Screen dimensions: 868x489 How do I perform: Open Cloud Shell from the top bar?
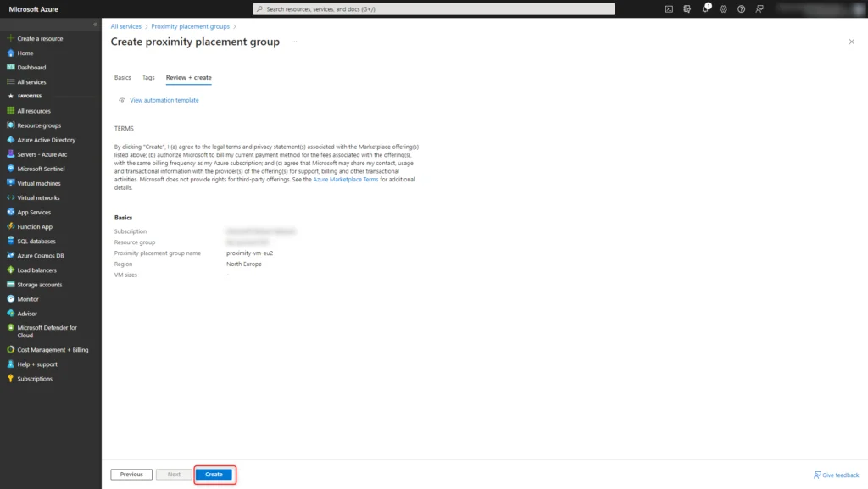tap(669, 8)
